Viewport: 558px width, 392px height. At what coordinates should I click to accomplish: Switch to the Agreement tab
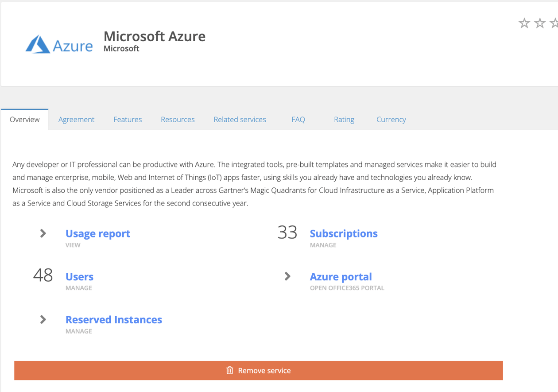(x=76, y=119)
